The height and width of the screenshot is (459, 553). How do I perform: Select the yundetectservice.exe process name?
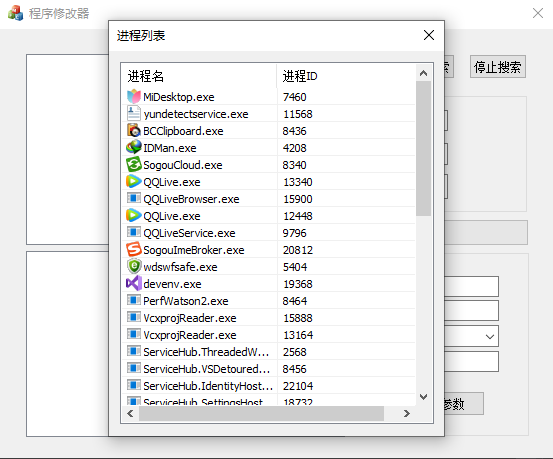[196, 114]
